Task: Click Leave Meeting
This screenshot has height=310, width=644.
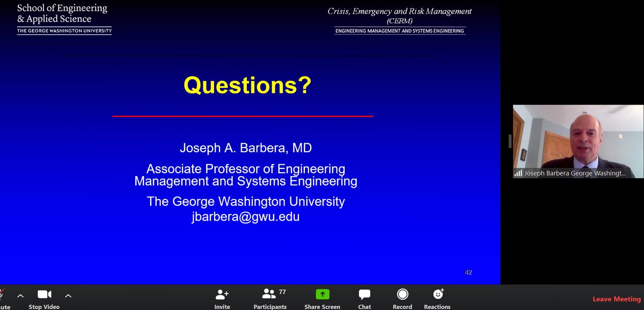Action: click(x=617, y=299)
